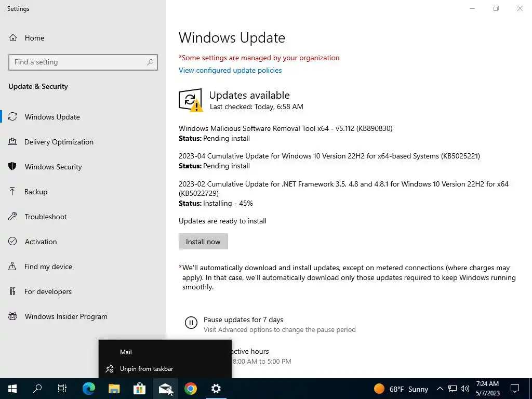Show hidden tray icons chevron

point(440,389)
